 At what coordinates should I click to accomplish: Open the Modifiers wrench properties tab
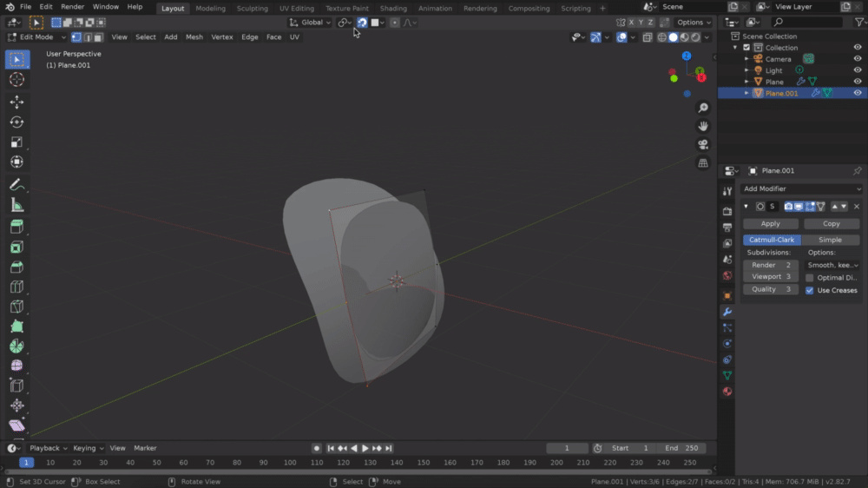727,312
